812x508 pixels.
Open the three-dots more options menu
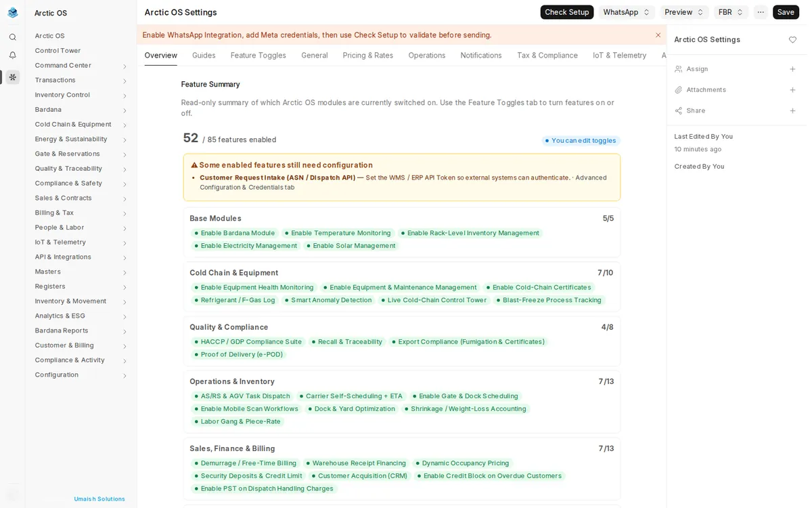click(x=761, y=12)
